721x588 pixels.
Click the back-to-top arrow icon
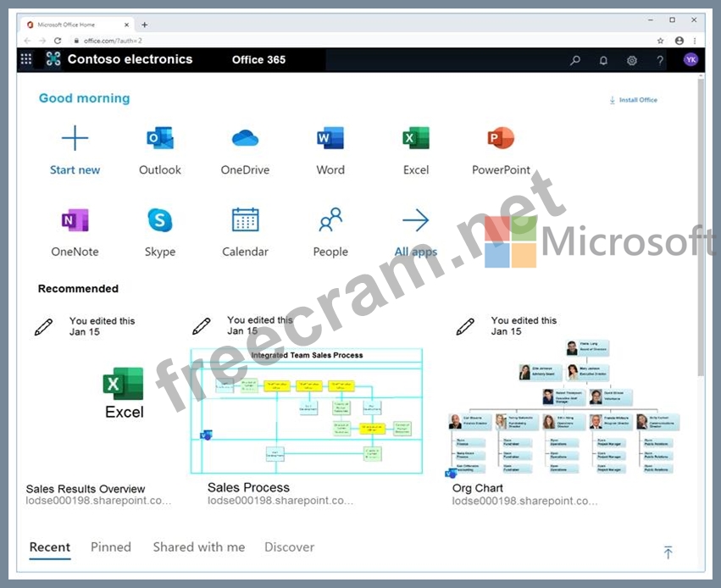668,552
